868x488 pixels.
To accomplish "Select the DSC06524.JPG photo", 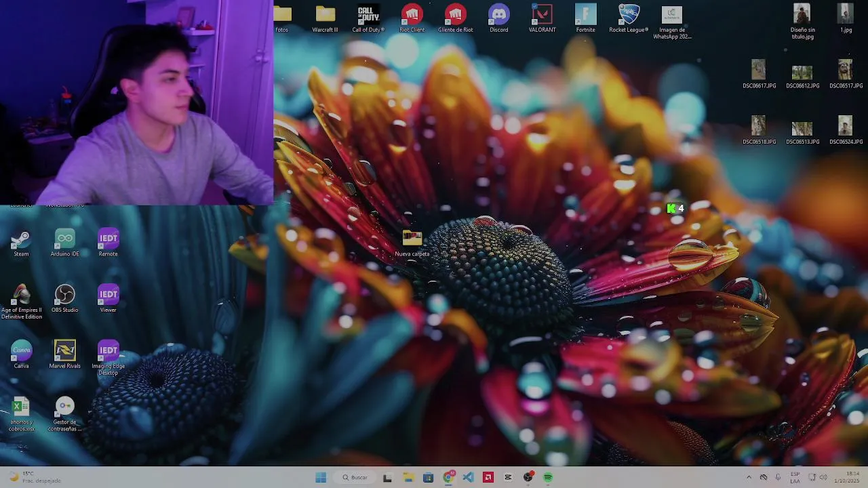I will (x=846, y=130).
